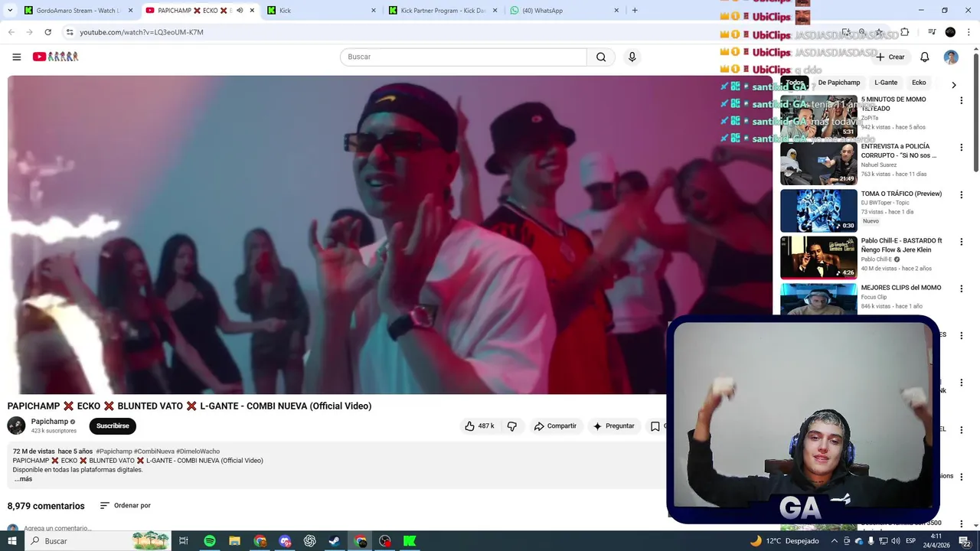Viewport: 980px width, 551px height.
Task: Open Spotify from the taskbar
Action: point(209,541)
